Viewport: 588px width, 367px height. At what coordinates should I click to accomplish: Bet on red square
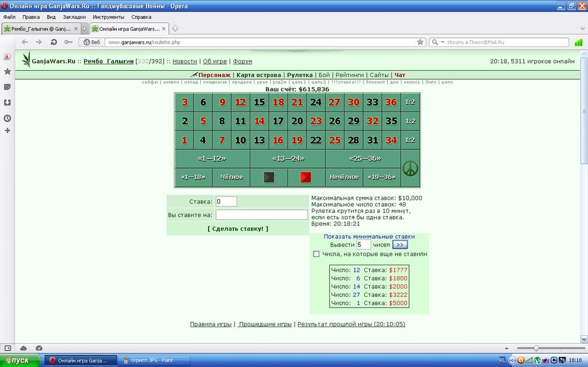(306, 177)
